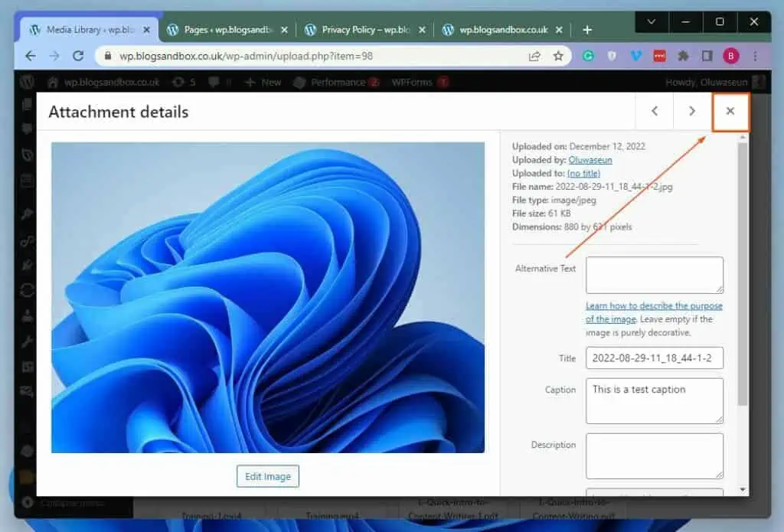Close the Attachment details dialog
Viewport: 784px width, 532px height.
pyautogui.click(x=730, y=112)
